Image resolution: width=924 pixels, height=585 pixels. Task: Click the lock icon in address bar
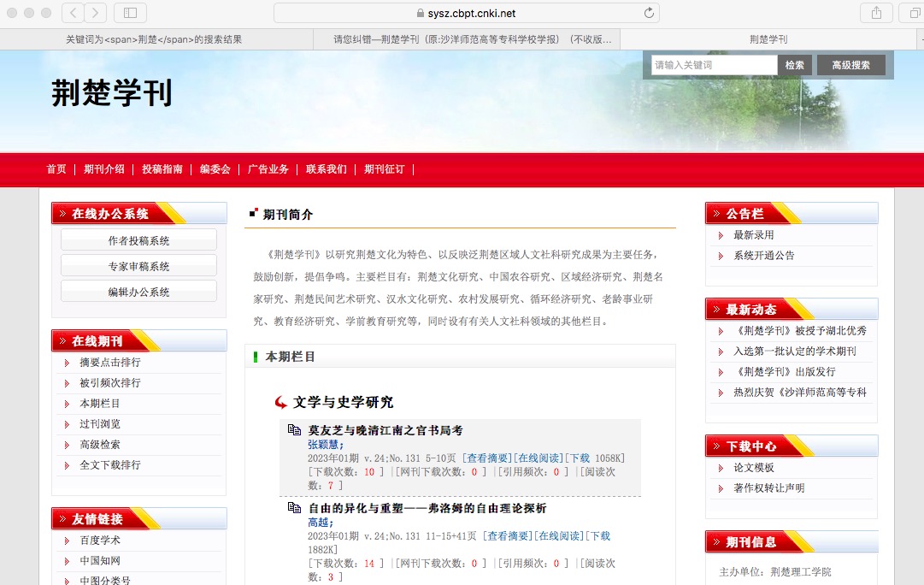click(421, 13)
